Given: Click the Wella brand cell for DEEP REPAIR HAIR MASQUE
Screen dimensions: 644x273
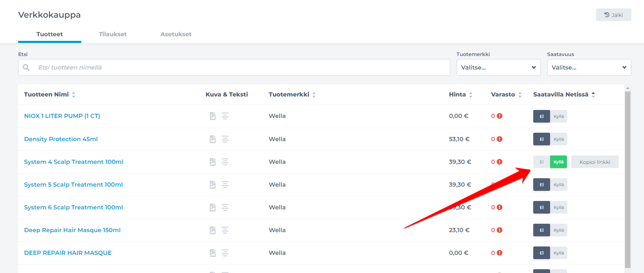Looking at the screenshot, I should pyautogui.click(x=277, y=253).
